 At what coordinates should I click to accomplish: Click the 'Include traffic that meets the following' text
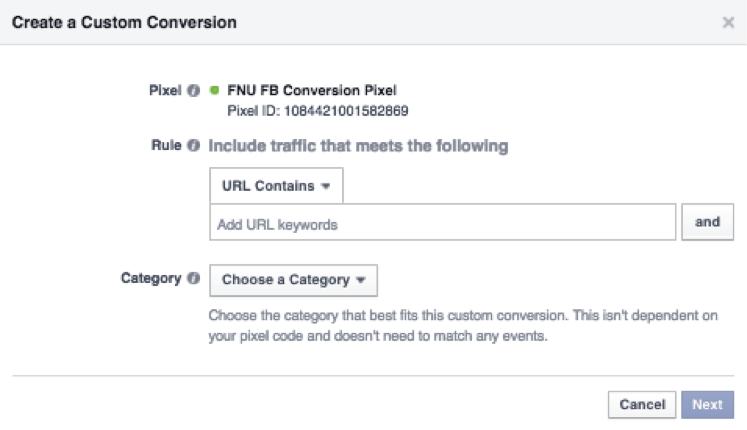coord(358,146)
